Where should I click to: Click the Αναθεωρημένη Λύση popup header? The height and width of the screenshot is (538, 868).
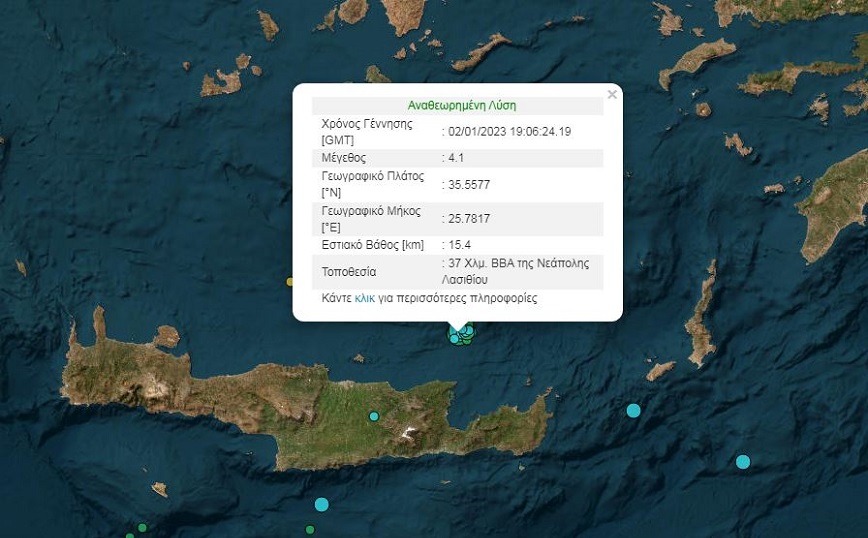pyautogui.click(x=462, y=105)
